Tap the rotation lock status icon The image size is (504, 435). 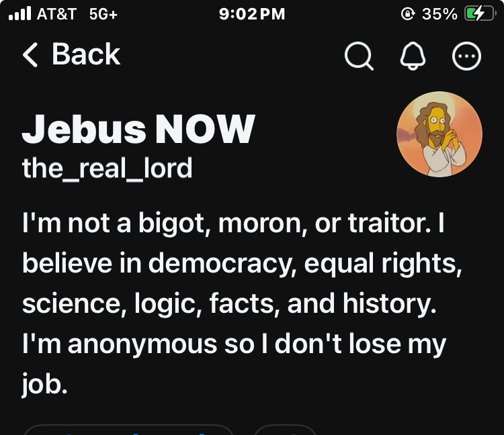pyautogui.click(x=408, y=14)
